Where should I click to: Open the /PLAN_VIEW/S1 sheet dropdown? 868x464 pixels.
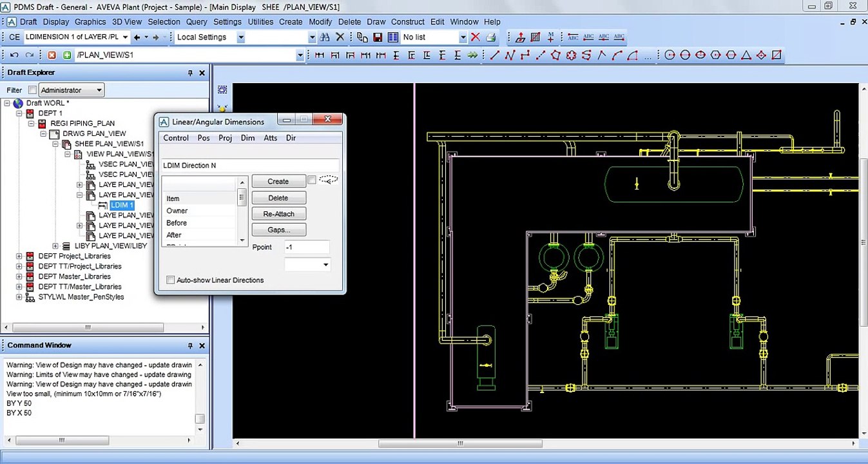pos(300,55)
